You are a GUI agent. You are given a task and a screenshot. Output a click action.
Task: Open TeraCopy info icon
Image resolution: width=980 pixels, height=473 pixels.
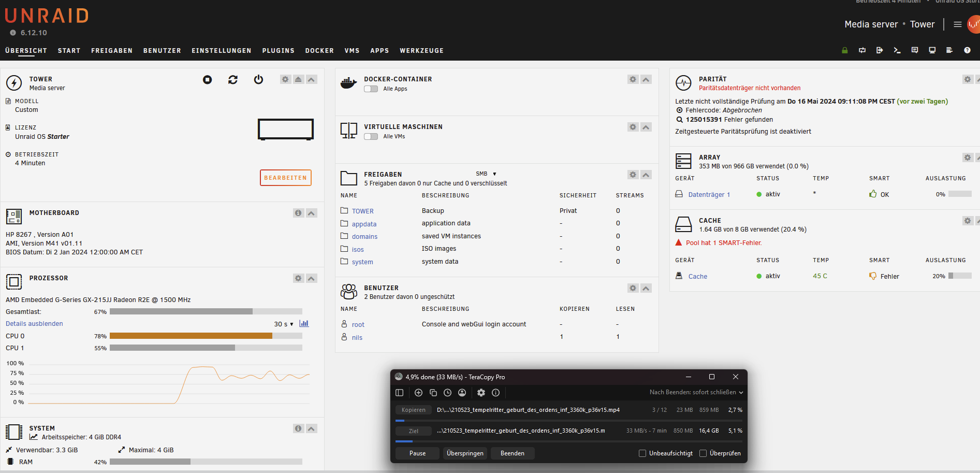point(495,393)
